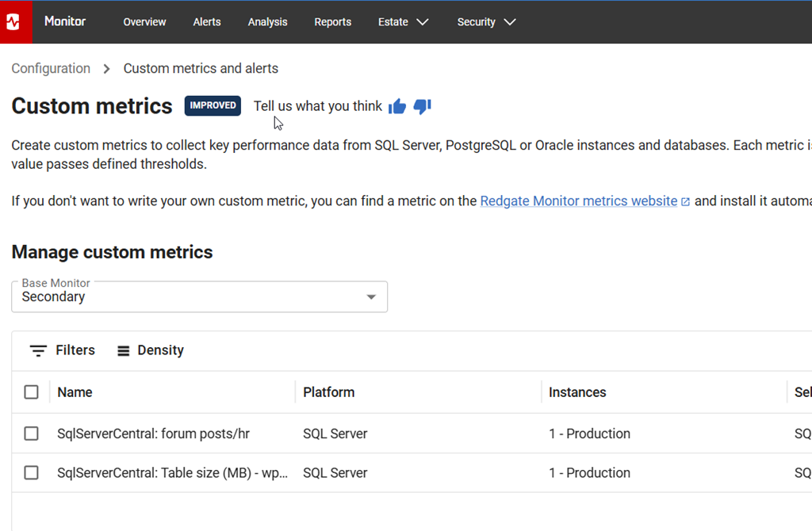
Task: Click the thumbs down feedback icon
Action: click(x=422, y=106)
